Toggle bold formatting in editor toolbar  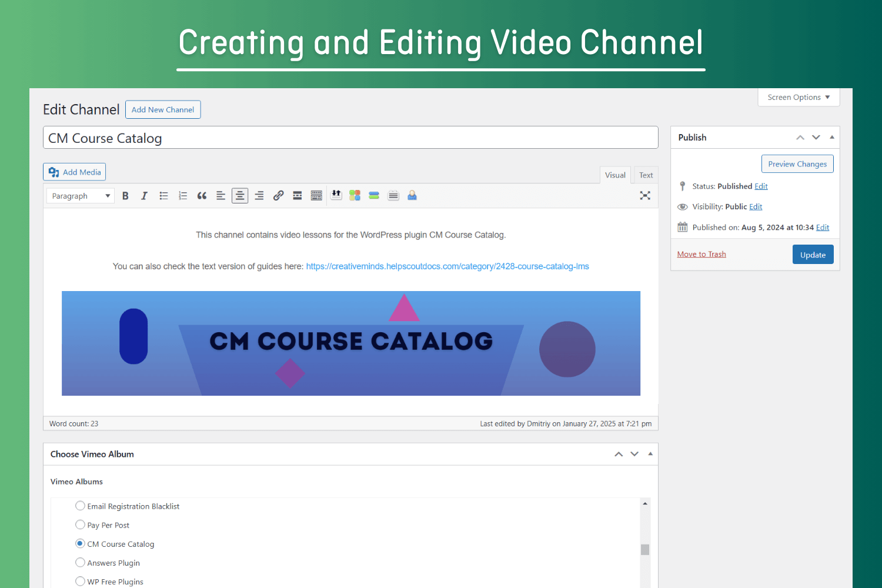[125, 196]
